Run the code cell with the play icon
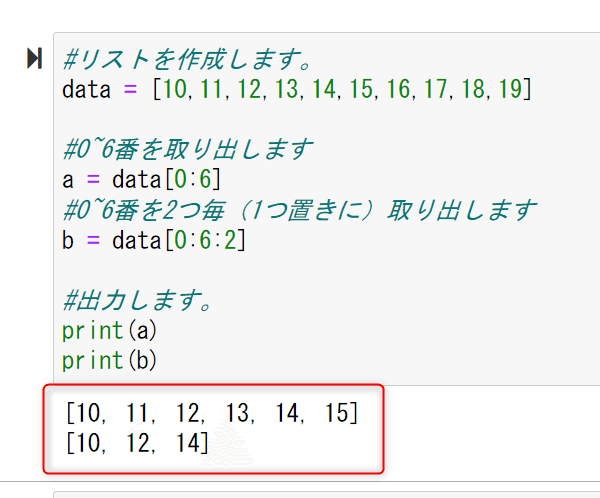Viewport: 600px width, 498px height. coord(35,59)
